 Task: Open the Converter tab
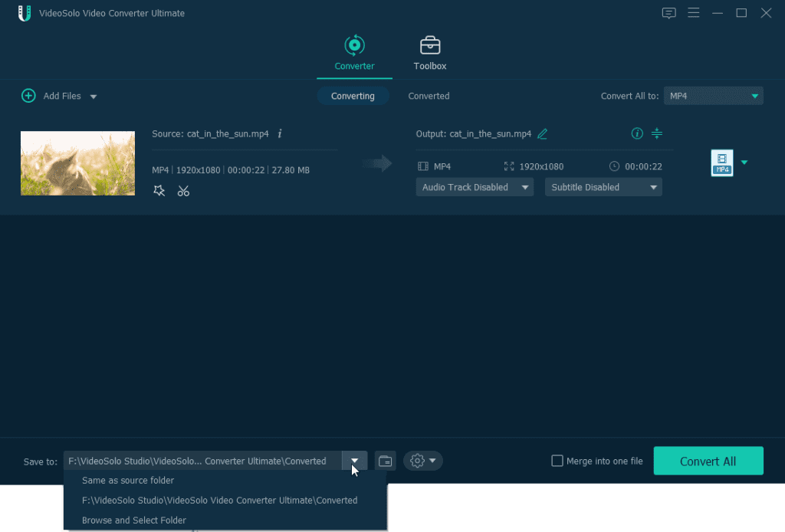coord(354,53)
